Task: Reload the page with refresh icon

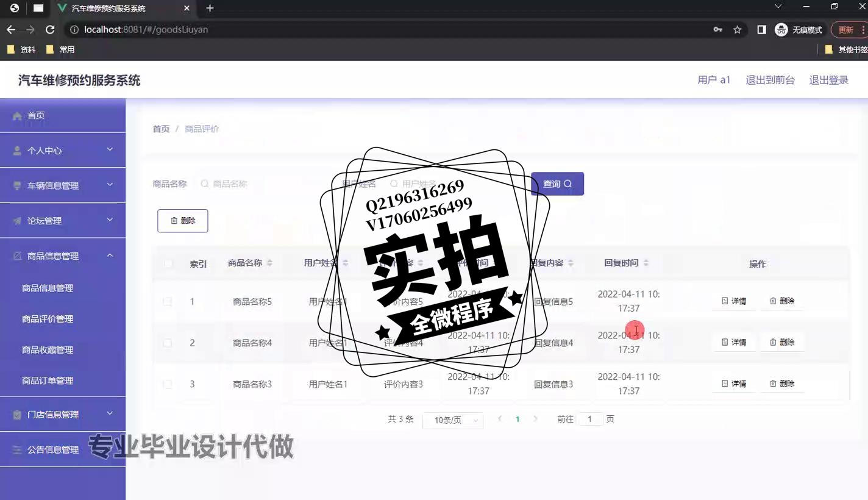Action: [x=50, y=29]
